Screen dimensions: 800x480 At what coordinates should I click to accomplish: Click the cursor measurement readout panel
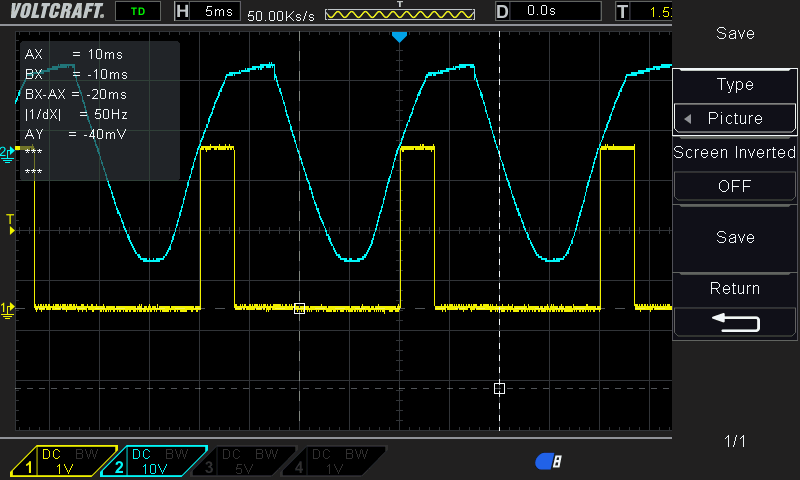[x=100, y=110]
